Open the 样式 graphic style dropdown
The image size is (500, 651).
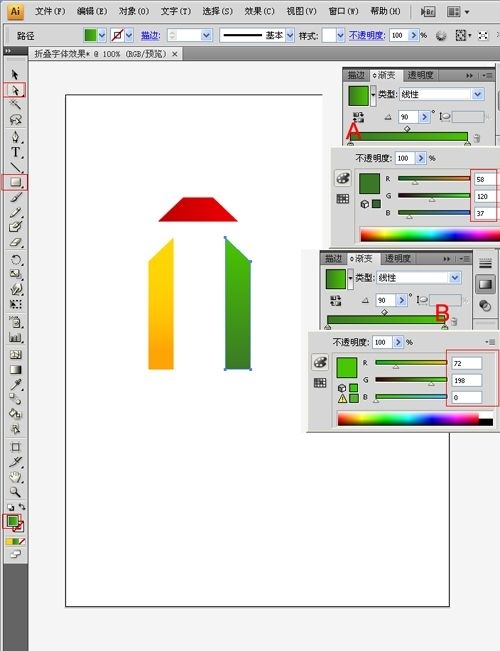[x=341, y=36]
